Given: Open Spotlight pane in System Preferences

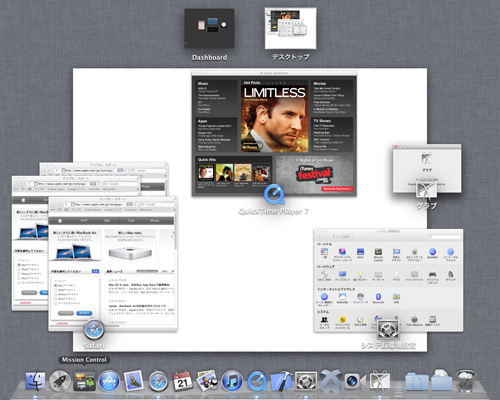Looking at the screenshot, I should point(432,254).
